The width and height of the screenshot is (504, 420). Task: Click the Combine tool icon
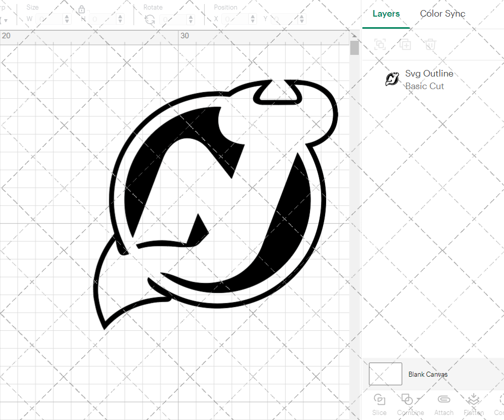click(408, 399)
